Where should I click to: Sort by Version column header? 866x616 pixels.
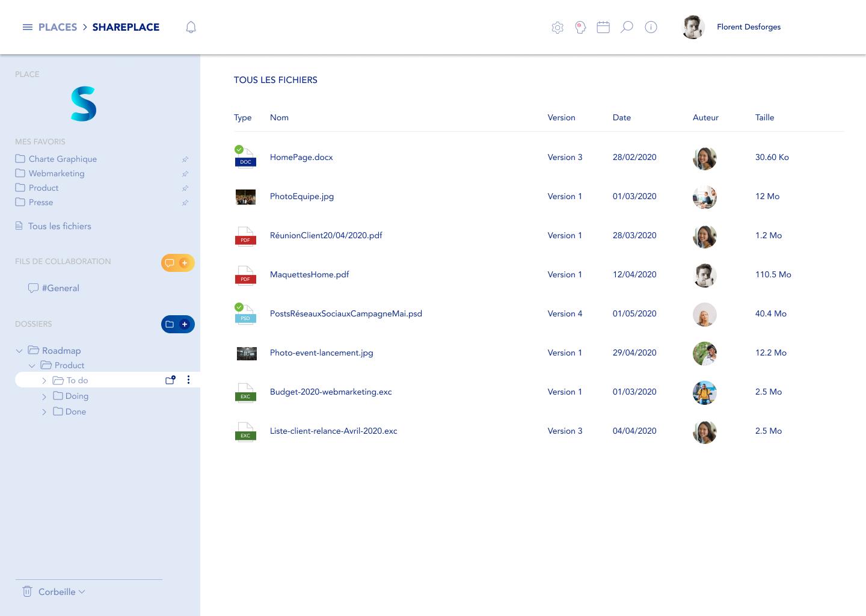(561, 117)
